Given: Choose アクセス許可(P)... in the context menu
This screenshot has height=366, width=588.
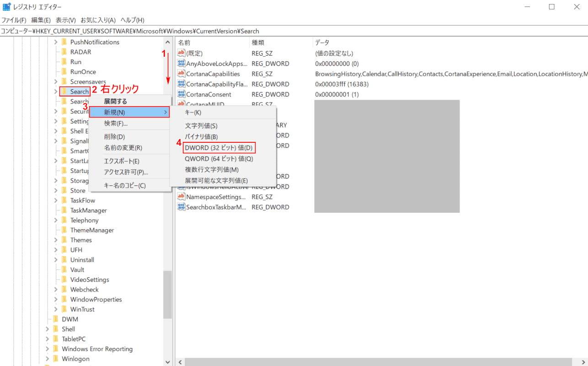Looking at the screenshot, I should point(129,172).
